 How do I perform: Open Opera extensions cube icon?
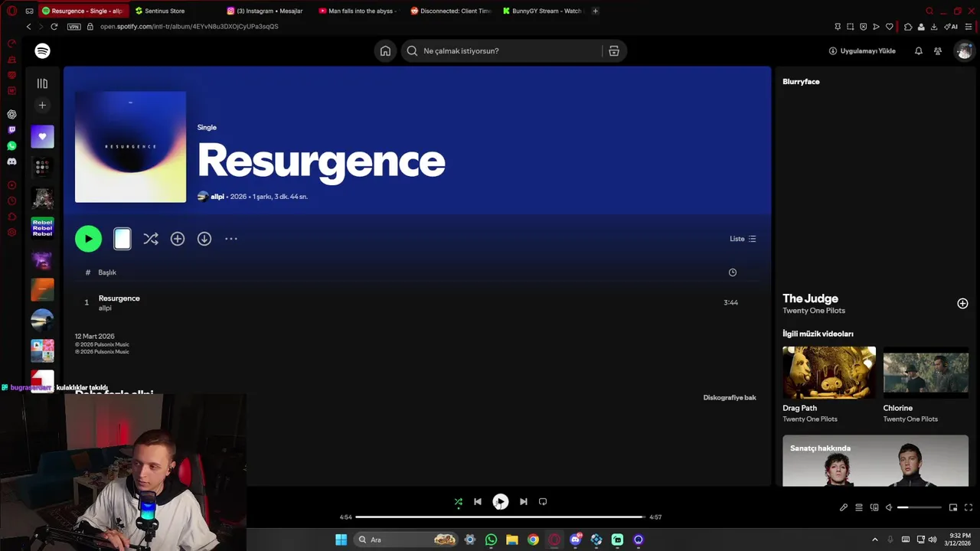[x=908, y=26]
